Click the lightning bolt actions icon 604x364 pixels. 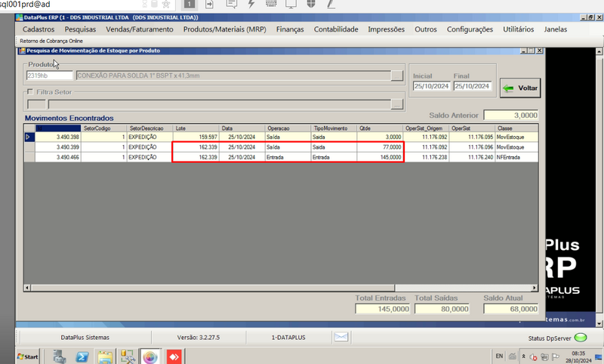tap(251, 4)
